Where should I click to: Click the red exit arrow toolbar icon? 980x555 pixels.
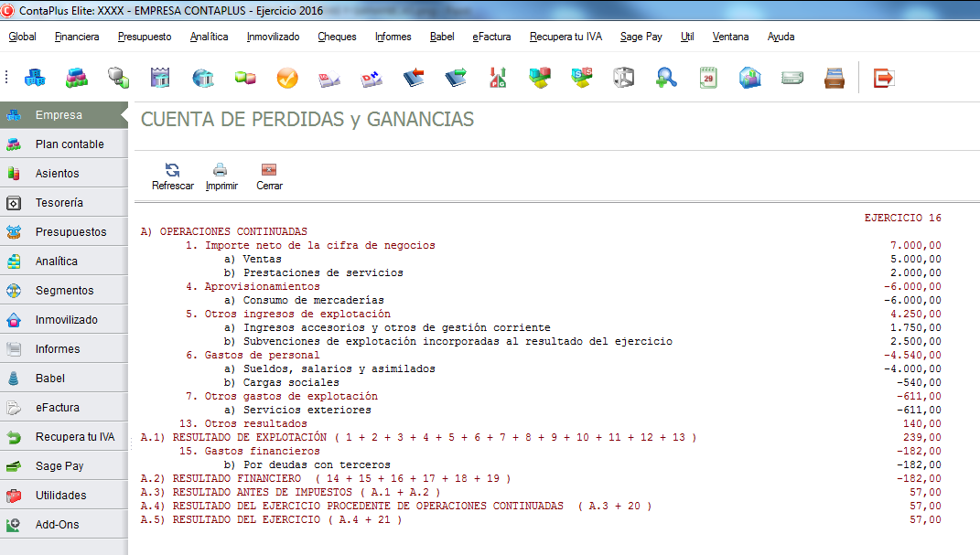coord(883,78)
